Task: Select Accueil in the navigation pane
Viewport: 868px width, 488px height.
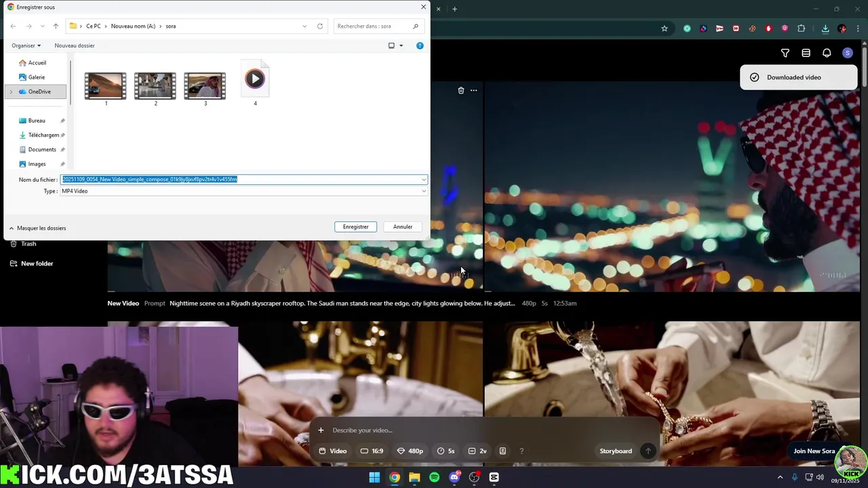Action: tap(37, 62)
